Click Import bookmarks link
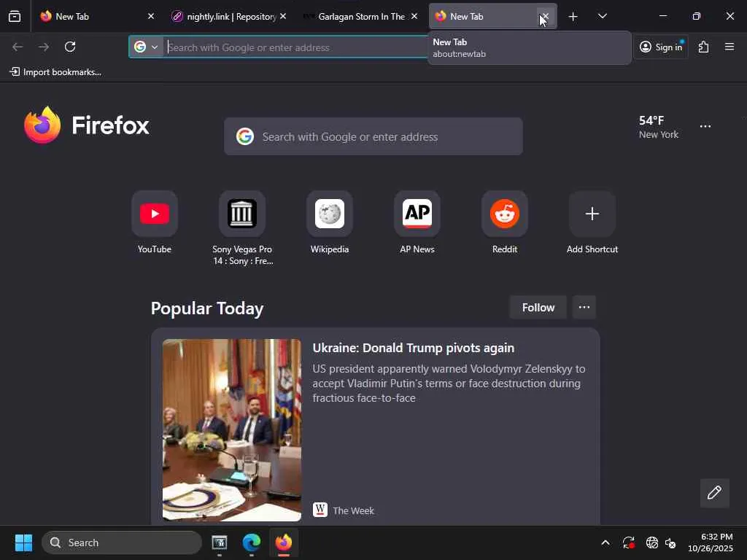The image size is (747, 560). tap(55, 72)
